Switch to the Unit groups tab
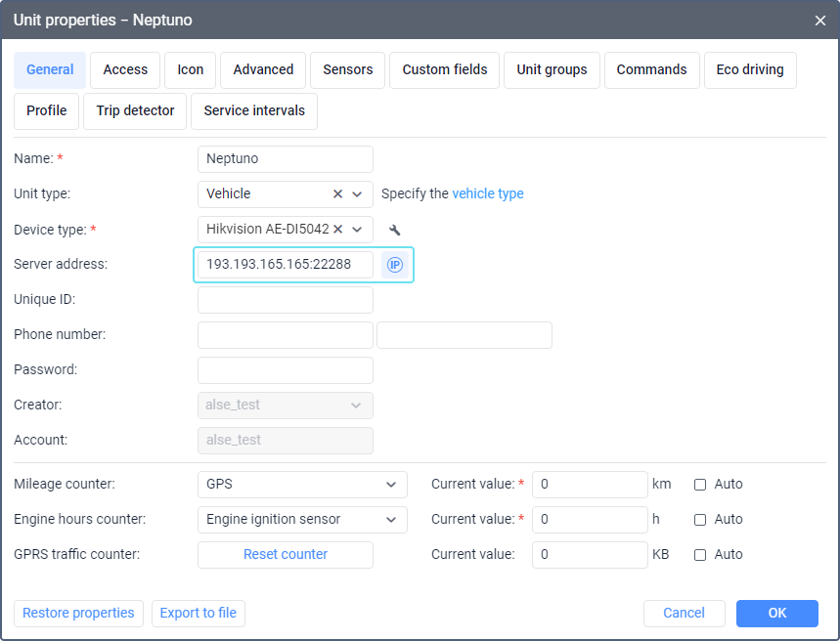Viewport: 840px width, 641px height. tap(552, 70)
